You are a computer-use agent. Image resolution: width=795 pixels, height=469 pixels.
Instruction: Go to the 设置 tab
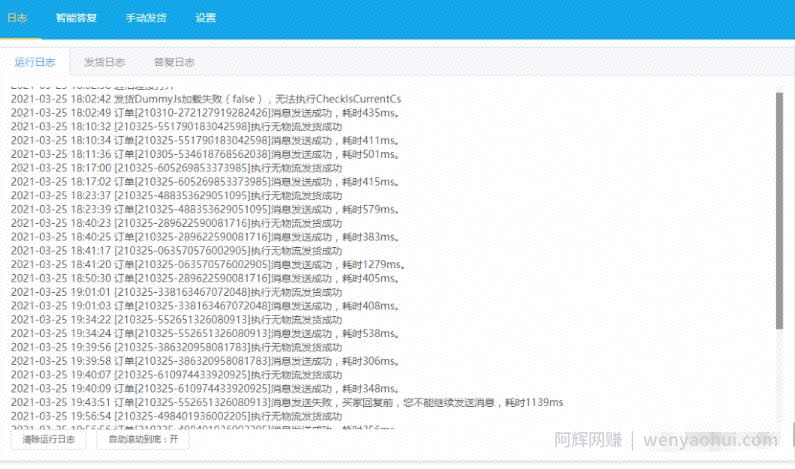[x=205, y=18]
